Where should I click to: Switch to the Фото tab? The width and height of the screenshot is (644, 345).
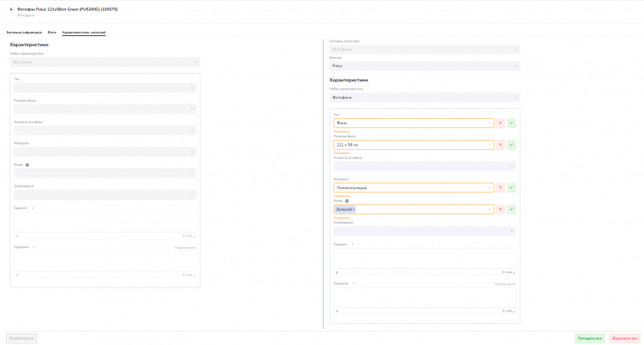pyautogui.click(x=52, y=33)
